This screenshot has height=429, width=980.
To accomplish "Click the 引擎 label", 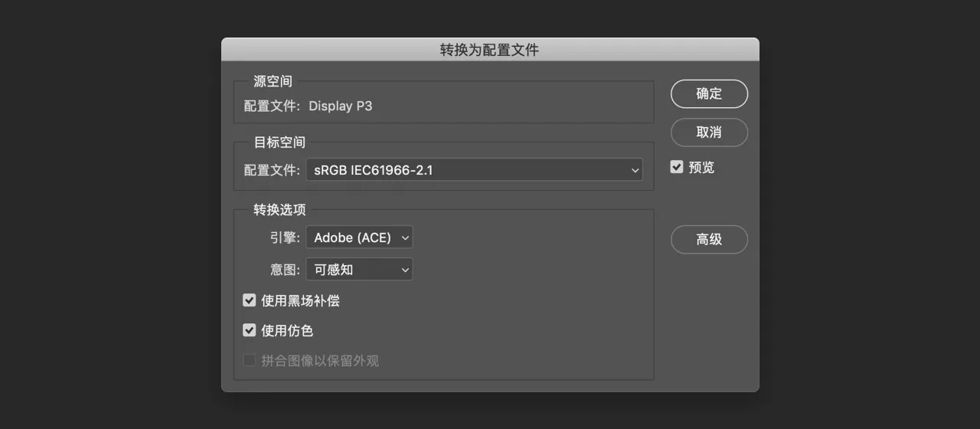I will click(x=285, y=237).
